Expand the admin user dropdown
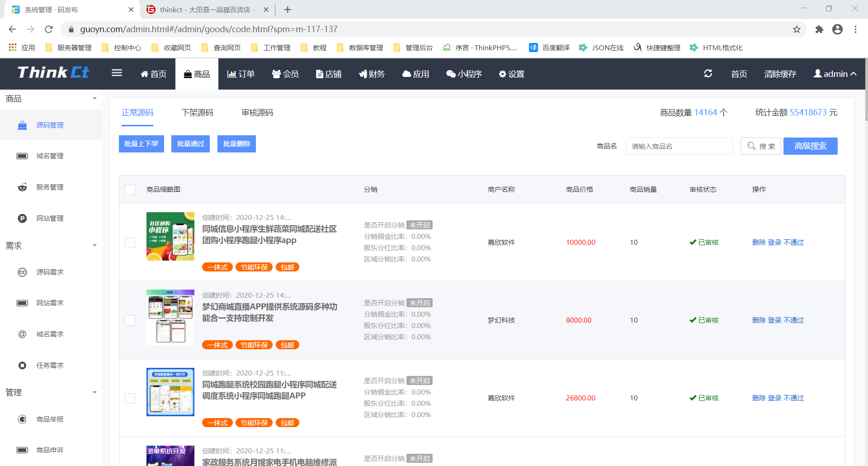The image size is (868, 466). click(835, 74)
